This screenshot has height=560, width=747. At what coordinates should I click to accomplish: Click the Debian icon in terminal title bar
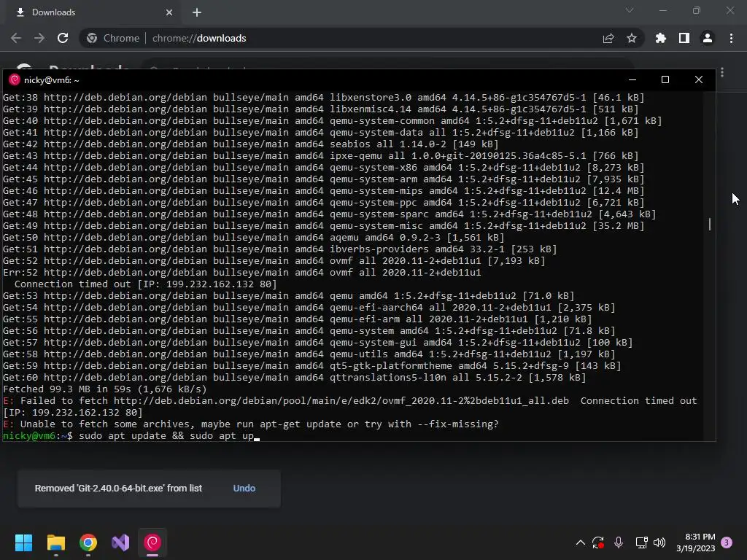click(15, 79)
